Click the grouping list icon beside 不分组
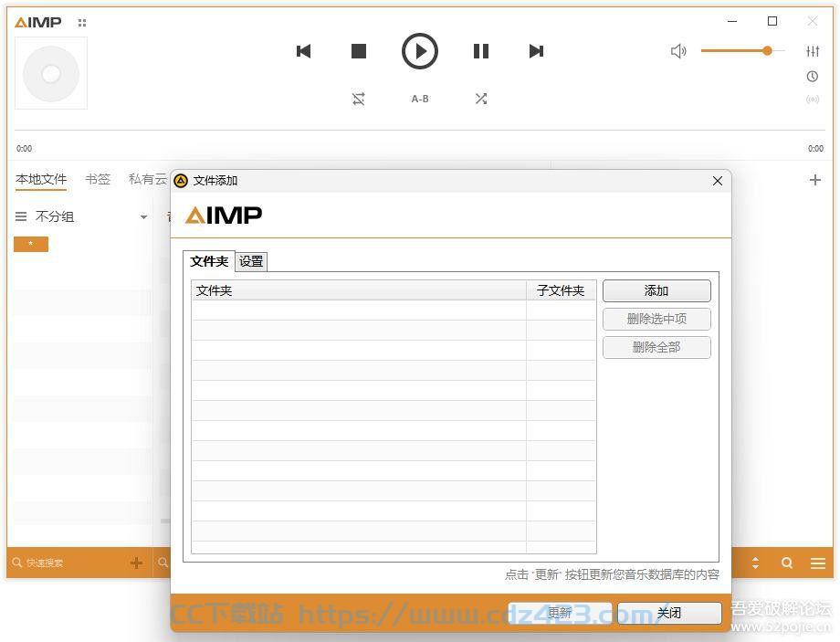Screen dimensions: 840x642 point(21,216)
